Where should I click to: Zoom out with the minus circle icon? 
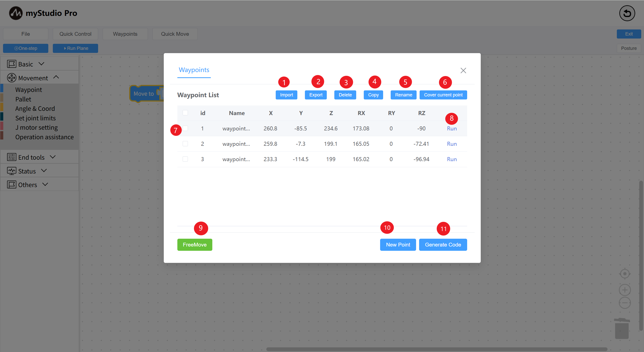(625, 303)
